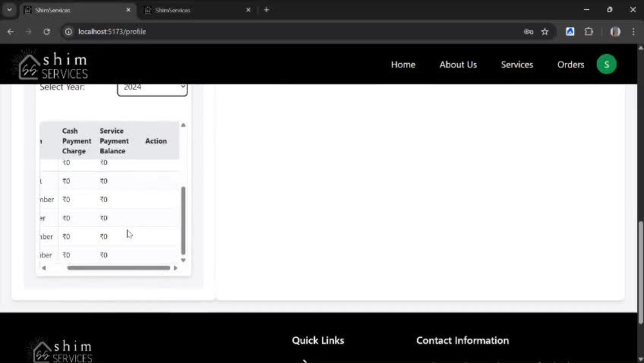Open Chrome three-dot menu
The width and height of the screenshot is (644, 363).
(633, 32)
